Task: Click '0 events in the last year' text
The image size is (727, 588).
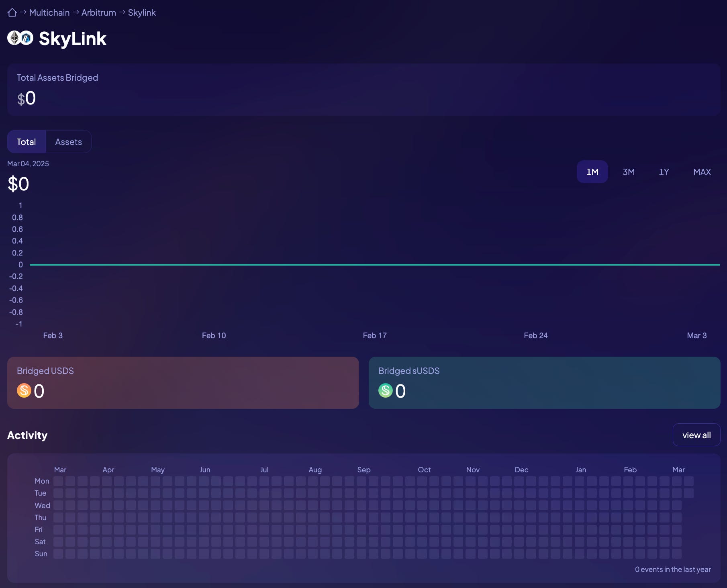Action: [673, 570]
